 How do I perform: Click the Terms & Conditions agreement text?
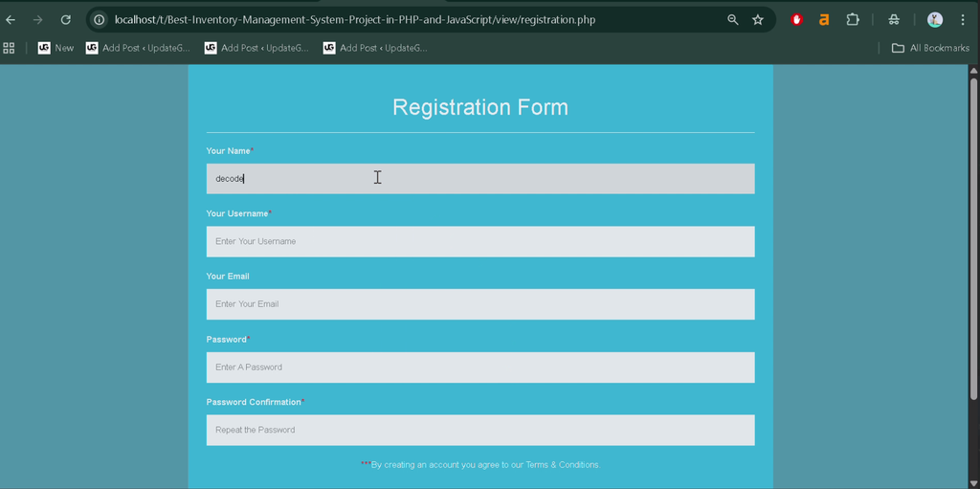[x=480, y=465]
